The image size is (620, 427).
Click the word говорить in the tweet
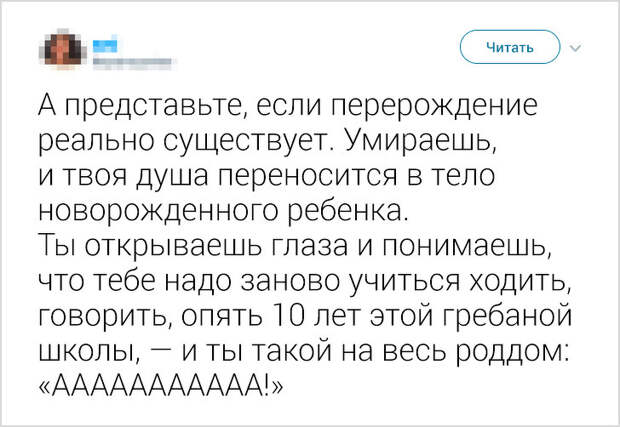pyautogui.click(x=107, y=316)
